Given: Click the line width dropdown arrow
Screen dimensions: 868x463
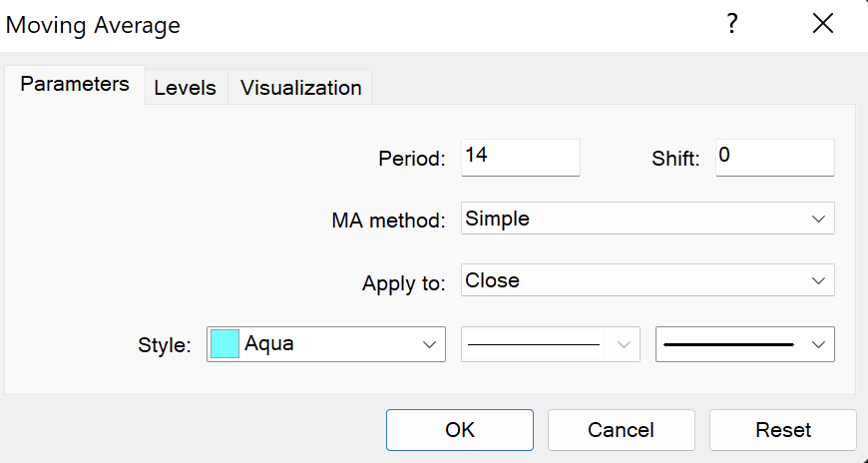Looking at the screenshot, I should tap(819, 344).
